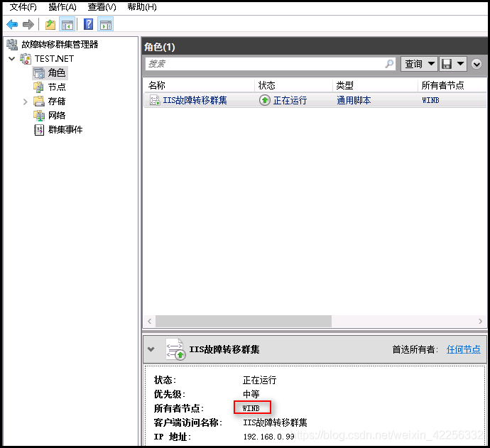Click the Up one level folder icon
The image size is (490, 448).
pyautogui.click(x=50, y=24)
